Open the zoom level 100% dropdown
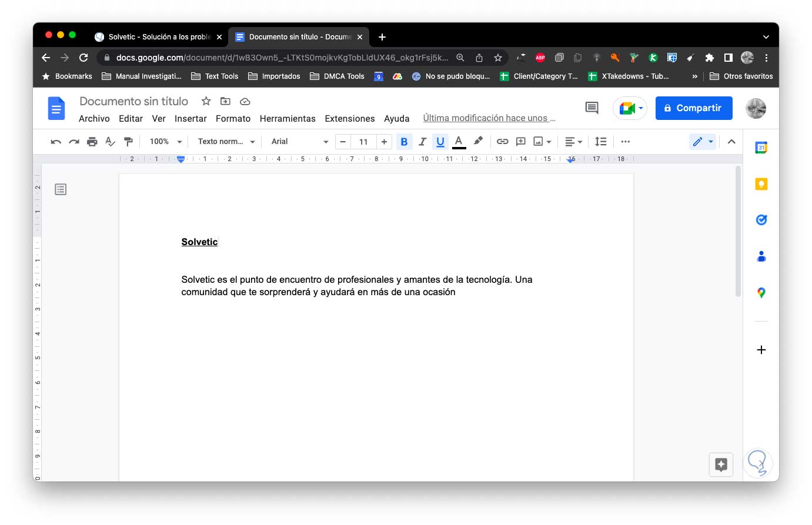This screenshot has width=812, height=525. click(x=166, y=142)
